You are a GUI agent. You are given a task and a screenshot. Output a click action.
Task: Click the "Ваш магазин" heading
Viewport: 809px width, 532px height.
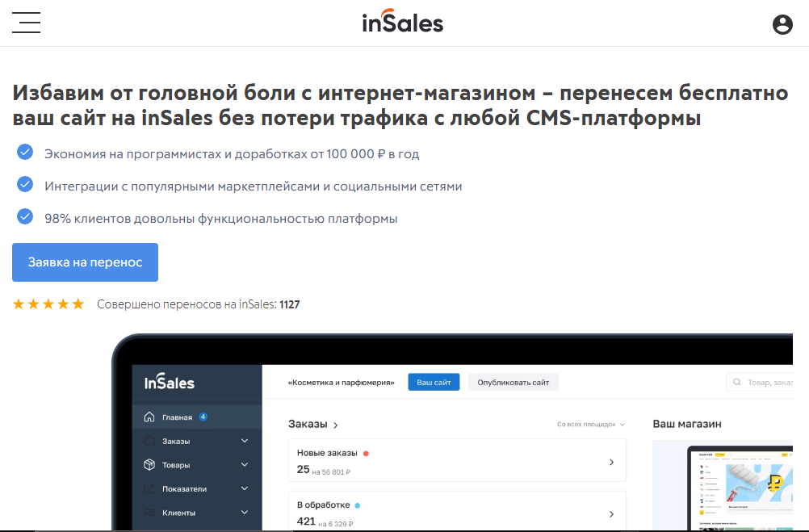click(687, 424)
